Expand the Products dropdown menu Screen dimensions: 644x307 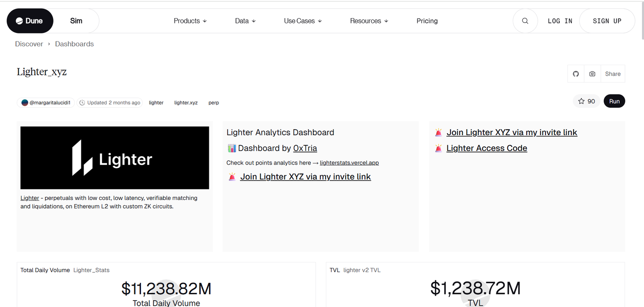click(190, 21)
